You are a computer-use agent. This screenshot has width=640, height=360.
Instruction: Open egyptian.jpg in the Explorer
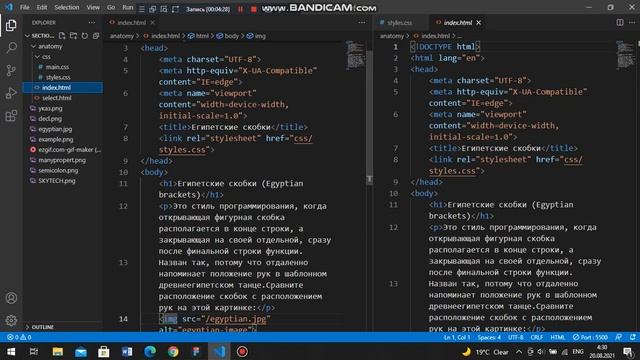55,129
